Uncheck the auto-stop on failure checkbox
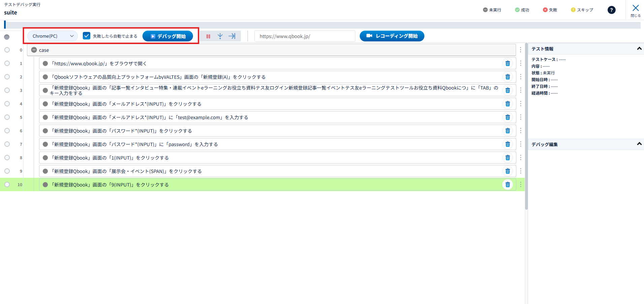This screenshot has height=304, width=644. click(87, 36)
